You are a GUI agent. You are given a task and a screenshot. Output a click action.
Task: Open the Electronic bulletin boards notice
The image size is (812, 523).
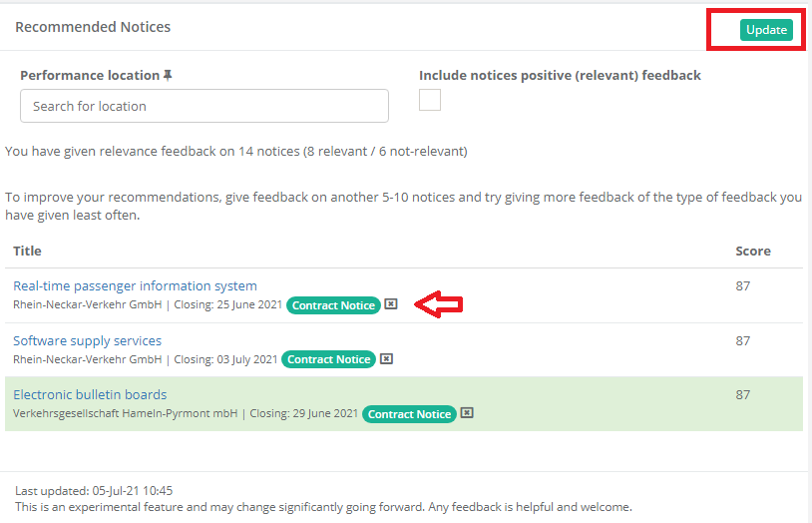click(x=90, y=395)
